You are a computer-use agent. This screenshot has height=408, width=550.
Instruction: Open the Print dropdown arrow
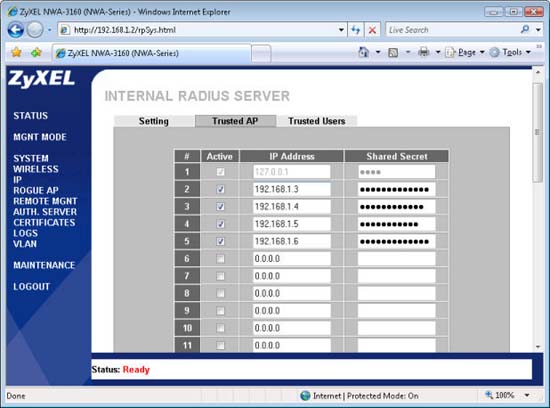[x=438, y=52]
